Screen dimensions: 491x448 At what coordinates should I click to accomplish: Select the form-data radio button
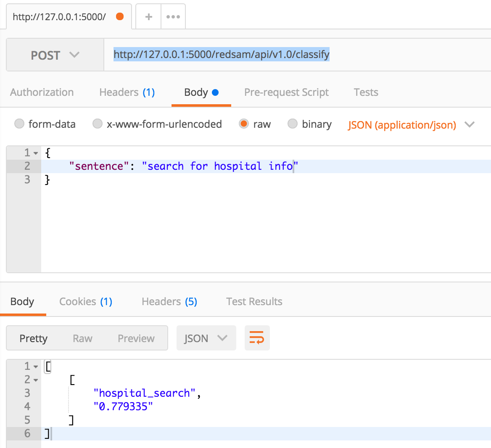click(19, 124)
